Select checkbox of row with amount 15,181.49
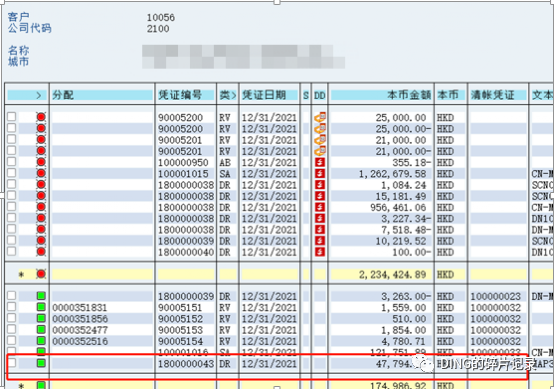554x389 pixels. click(x=12, y=195)
